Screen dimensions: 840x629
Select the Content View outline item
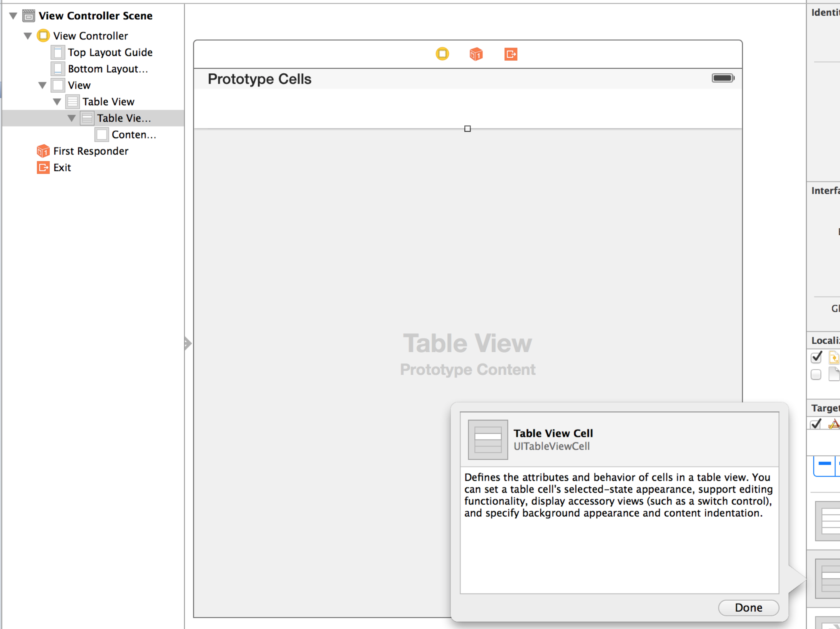point(133,135)
